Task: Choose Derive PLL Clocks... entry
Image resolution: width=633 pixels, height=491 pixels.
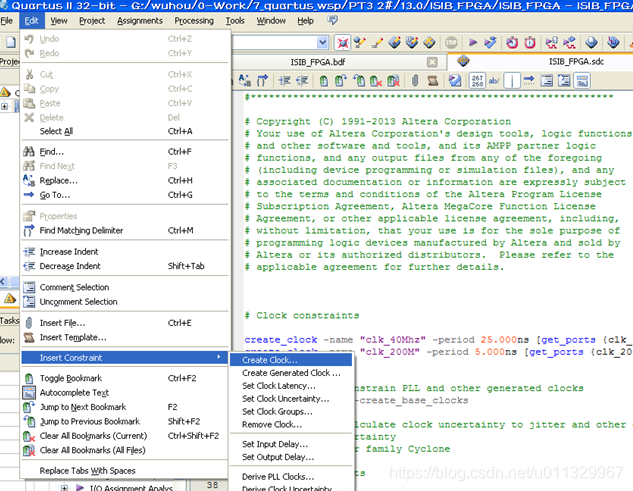Action: 291,476
